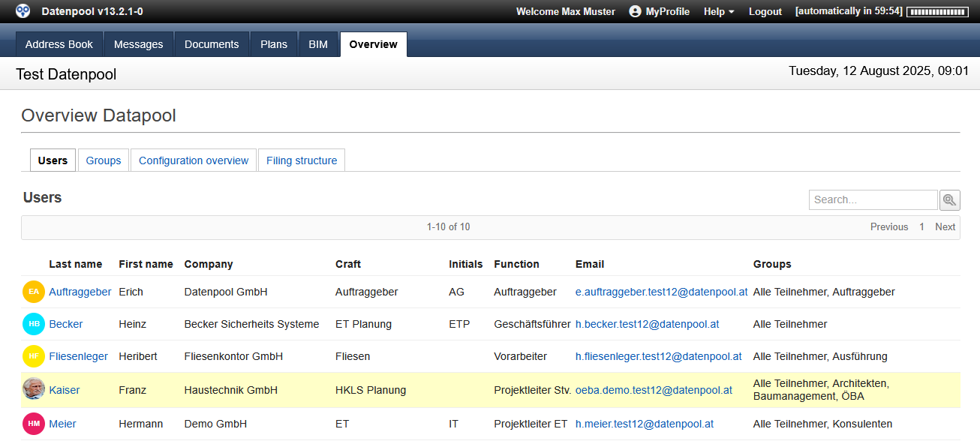Open the Groups sub-tab
Image resolution: width=980 pixels, height=441 pixels.
(104, 160)
